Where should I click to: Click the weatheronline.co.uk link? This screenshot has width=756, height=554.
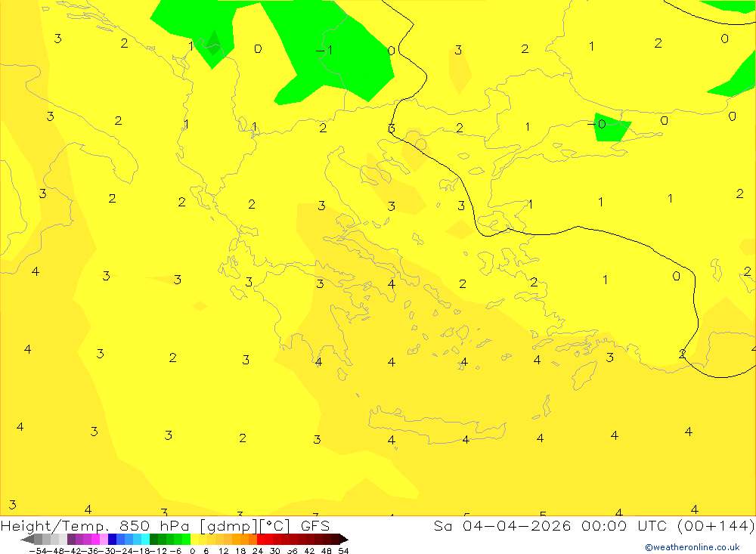[x=692, y=547]
